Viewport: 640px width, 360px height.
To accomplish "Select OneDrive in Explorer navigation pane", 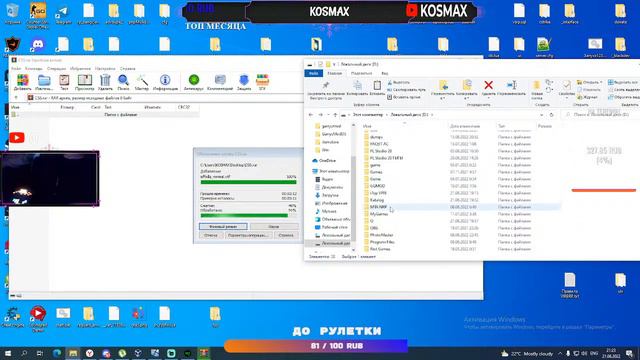I will 327,161.
